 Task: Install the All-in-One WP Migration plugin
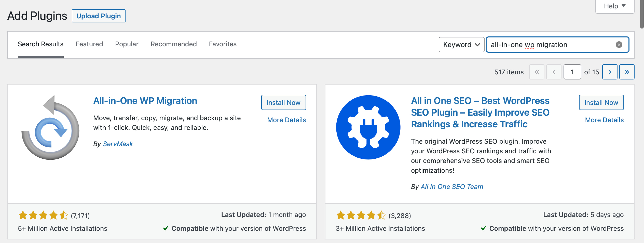point(283,102)
